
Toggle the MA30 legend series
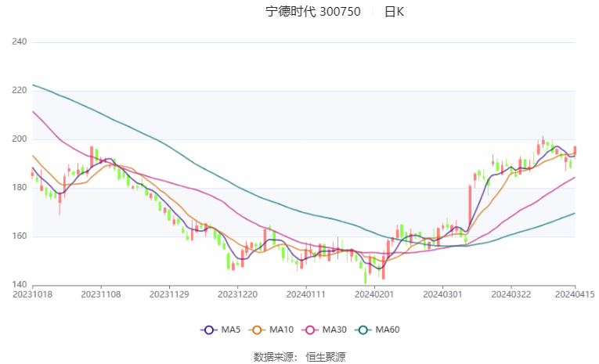click(324, 330)
